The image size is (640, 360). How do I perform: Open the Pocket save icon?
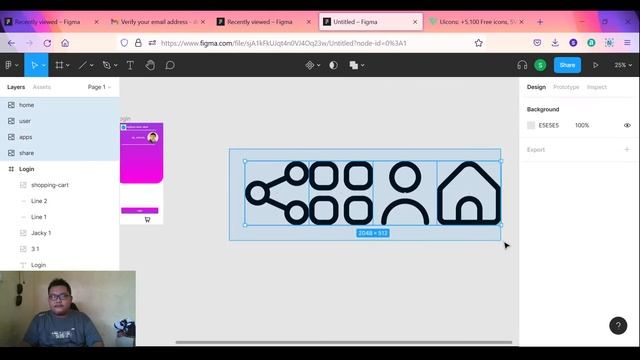pyautogui.click(x=537, y=42)
